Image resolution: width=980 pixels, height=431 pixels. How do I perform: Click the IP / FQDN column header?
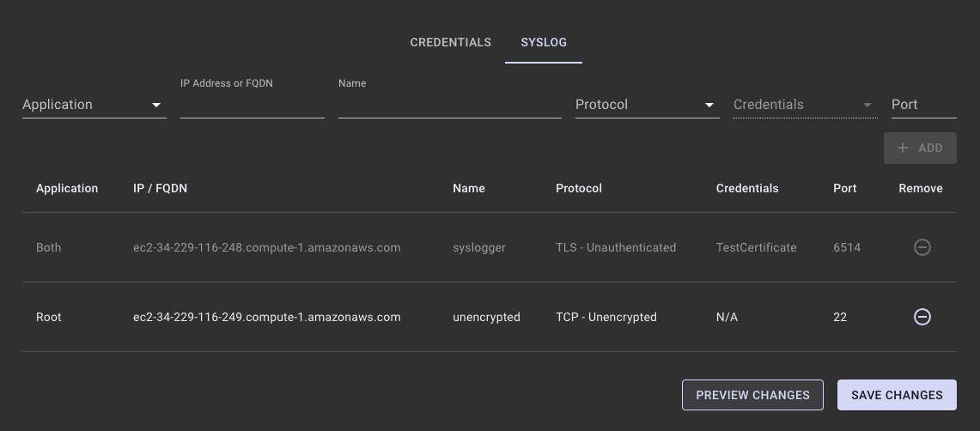(x=160, y=188)
